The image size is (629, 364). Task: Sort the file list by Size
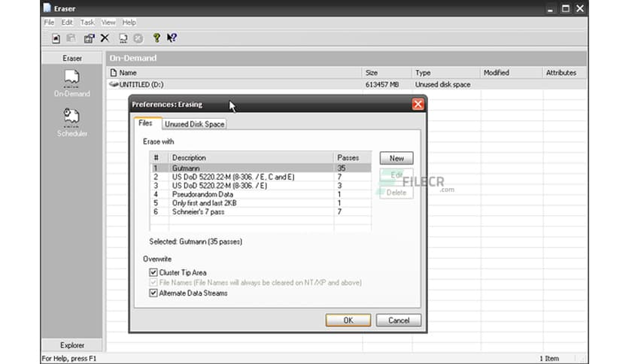387,72
